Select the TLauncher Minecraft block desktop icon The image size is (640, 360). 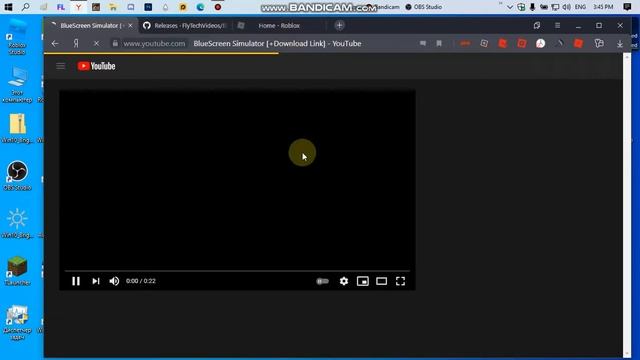[17, 271]
